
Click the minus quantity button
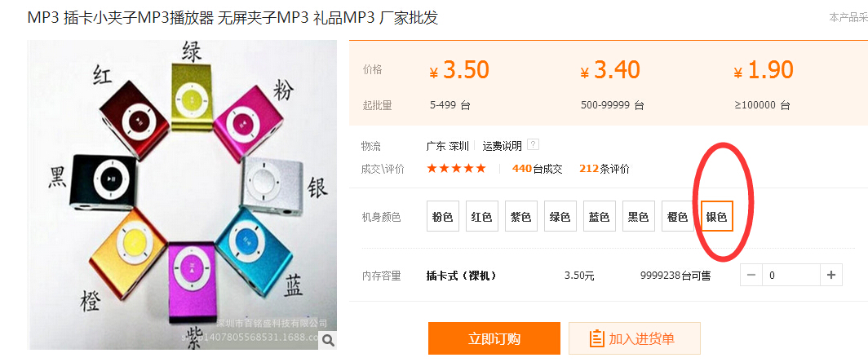click(751, 275)
